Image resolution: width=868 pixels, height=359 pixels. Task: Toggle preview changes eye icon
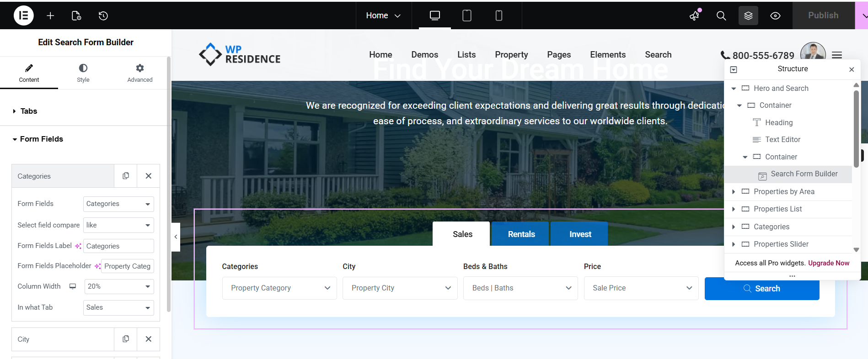[775, 16]
